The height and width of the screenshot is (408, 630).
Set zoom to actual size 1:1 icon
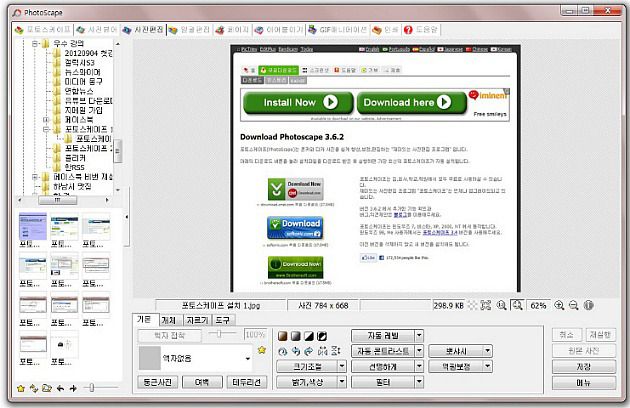tap(501, 305)
